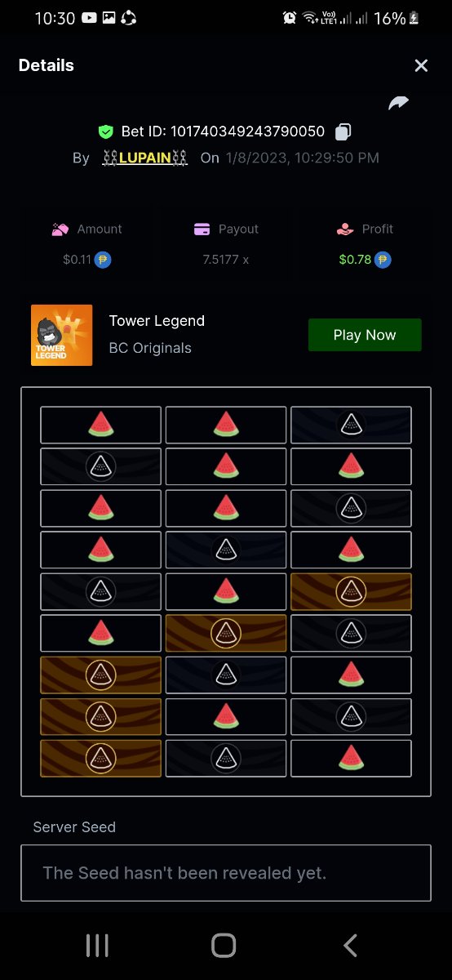Open Android recent apps button
This screenshot has width=452, height=980.
coord(97,946)
